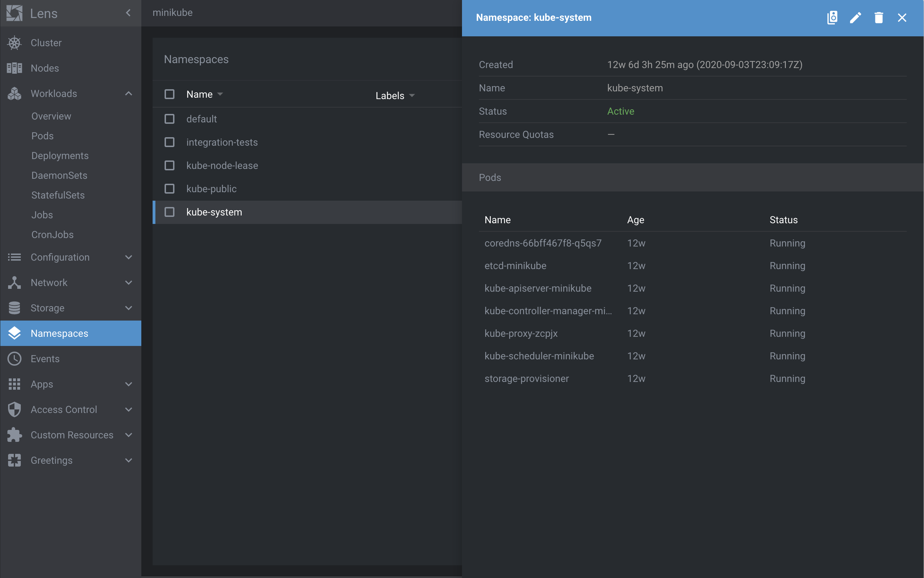Open the storage-provisioner pod link
Viewport: 924px width, 578px height.
[526, 378]
